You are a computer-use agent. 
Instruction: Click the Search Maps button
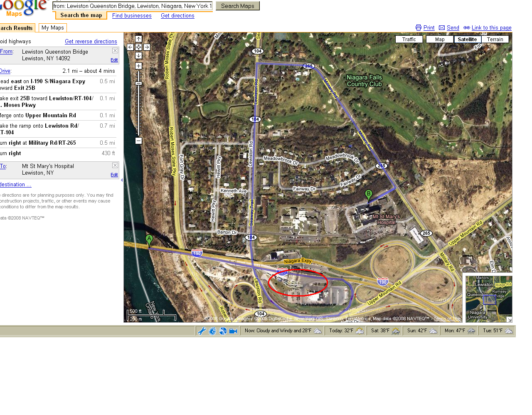237,6
